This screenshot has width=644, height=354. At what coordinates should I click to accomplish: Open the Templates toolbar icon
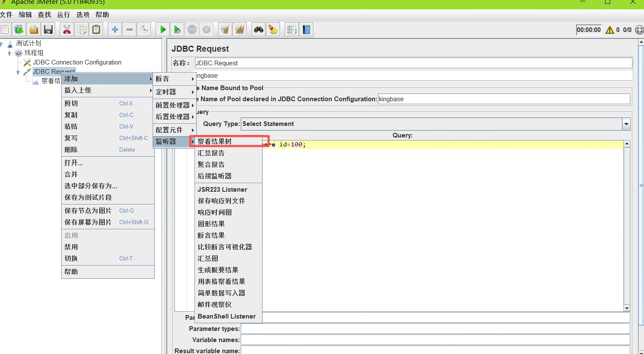pyautogui.click(x=19, y=29)
